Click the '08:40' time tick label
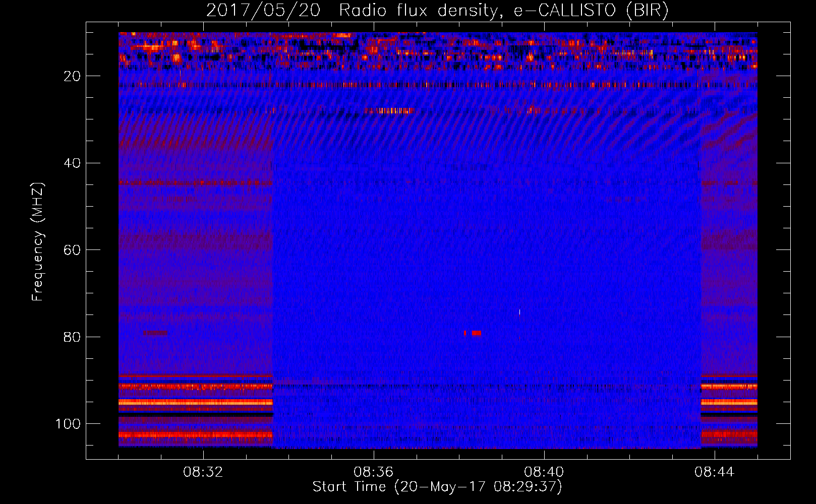The width and height of the screenshot is (816, 504). [x=544, y=472]
